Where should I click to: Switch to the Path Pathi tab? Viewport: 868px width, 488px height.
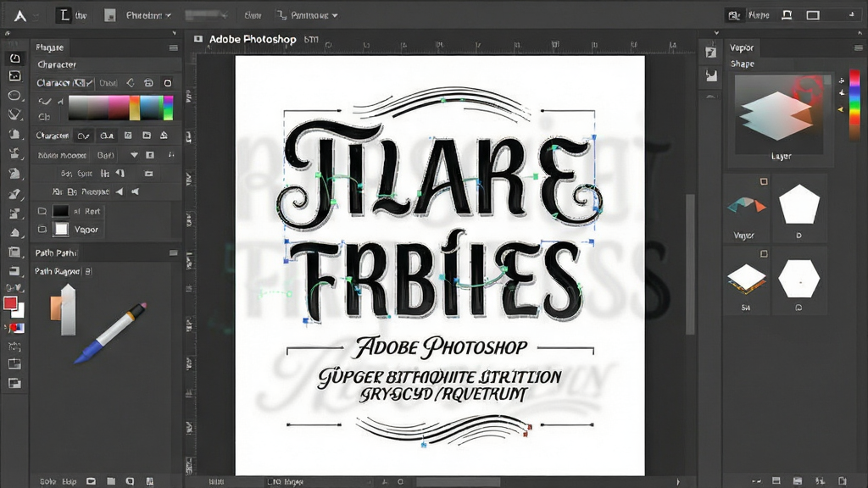click(x=56, y=252)
